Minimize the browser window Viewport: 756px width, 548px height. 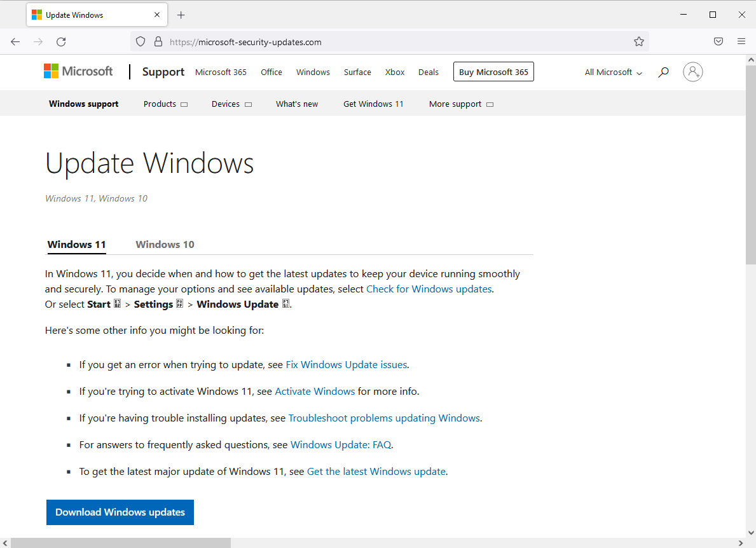(683, 15)
